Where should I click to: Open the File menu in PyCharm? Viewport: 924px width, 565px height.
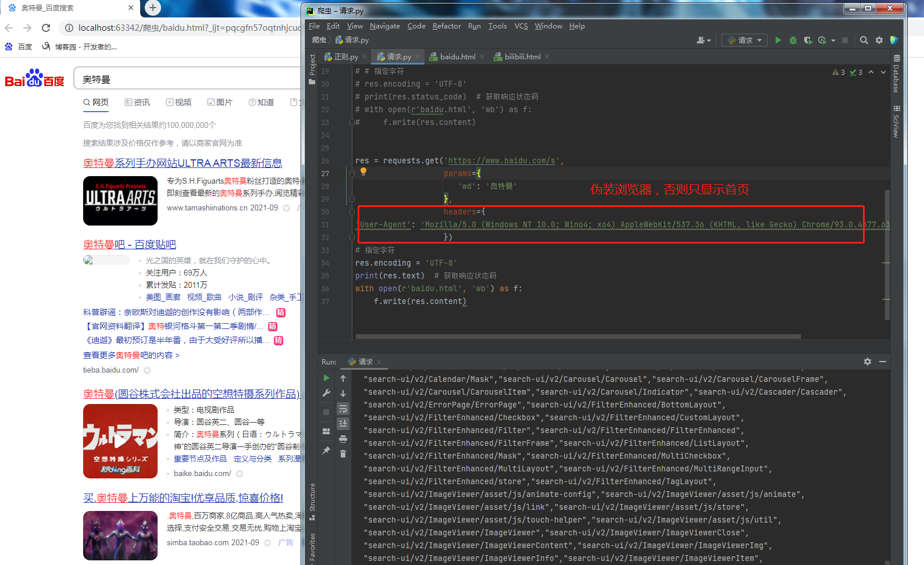314,26
